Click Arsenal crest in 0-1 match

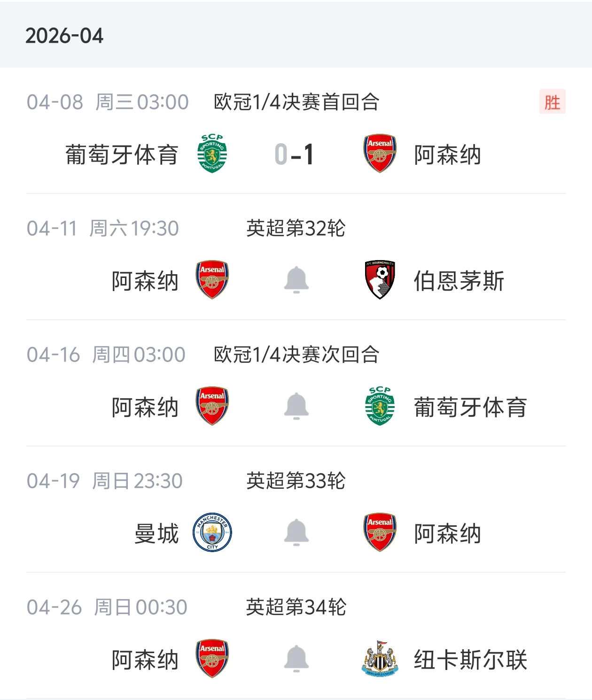pos(380,154)
